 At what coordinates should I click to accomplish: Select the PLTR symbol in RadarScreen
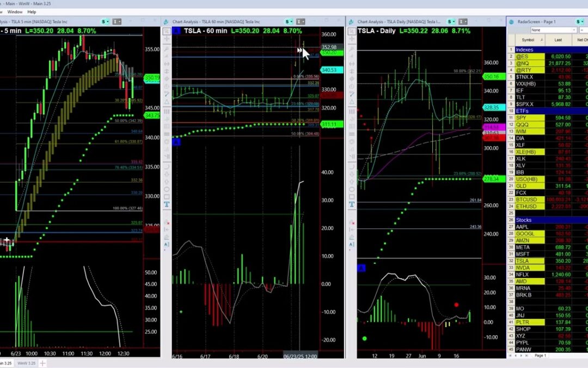[x=530, y=322]
